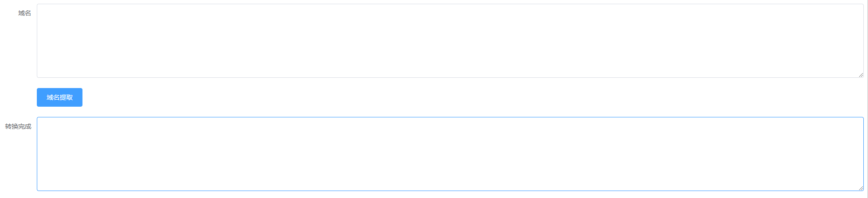This screenshot has height=198, width=868.
Task: Activate the text box beside 域名 label
Action: (450, 41)
